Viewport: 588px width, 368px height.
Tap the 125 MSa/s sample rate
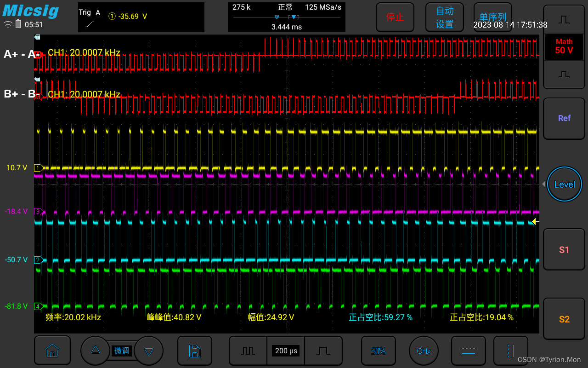[x=323, y=7]
